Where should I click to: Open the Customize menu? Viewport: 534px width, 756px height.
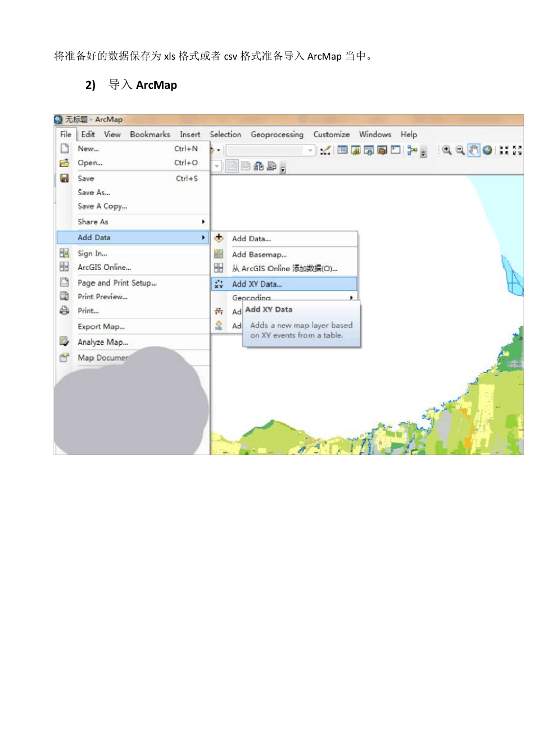click(332, 134)
